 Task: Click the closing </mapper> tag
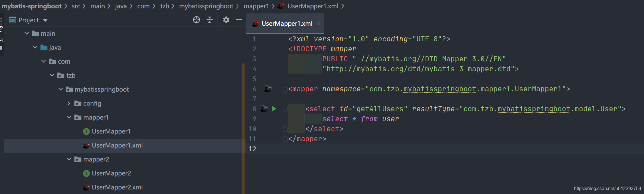pos(307,139)
